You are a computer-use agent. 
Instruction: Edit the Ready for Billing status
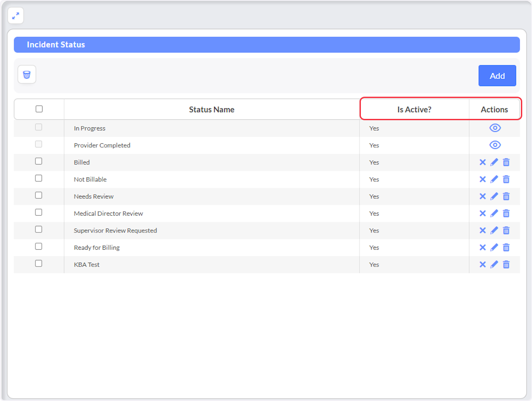[494, 248]
